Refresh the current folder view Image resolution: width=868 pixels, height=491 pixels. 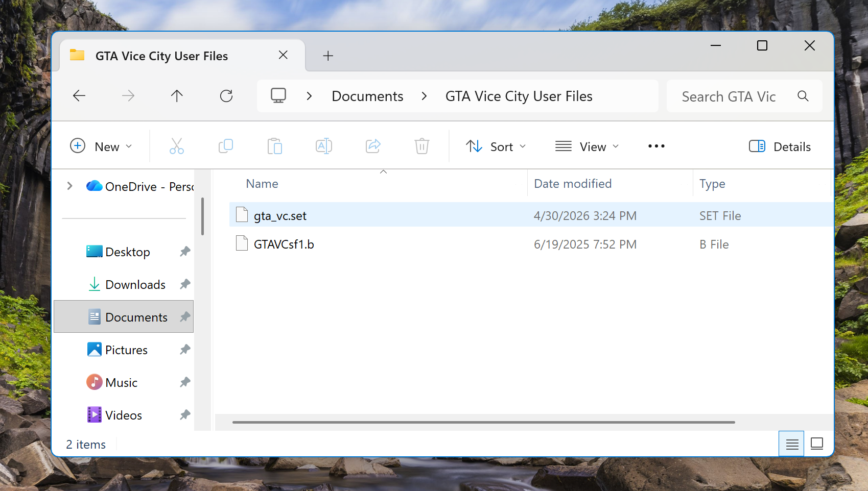(x=226, y=96)
